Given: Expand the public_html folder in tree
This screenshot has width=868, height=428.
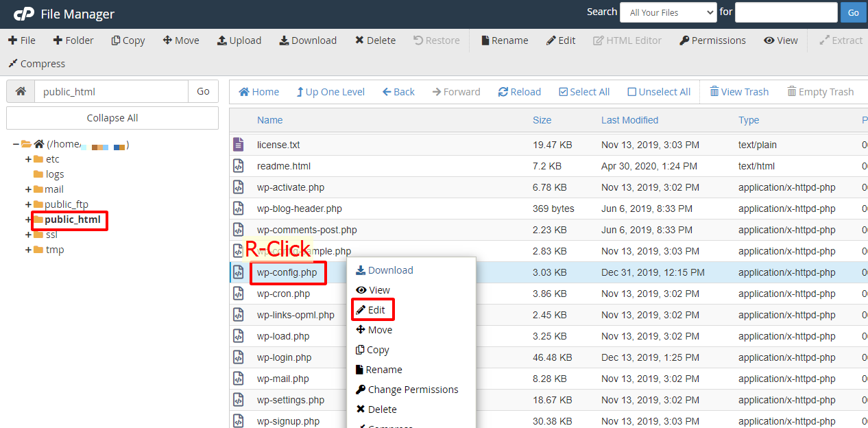Looking at the screenshot, I should point(28,219).
